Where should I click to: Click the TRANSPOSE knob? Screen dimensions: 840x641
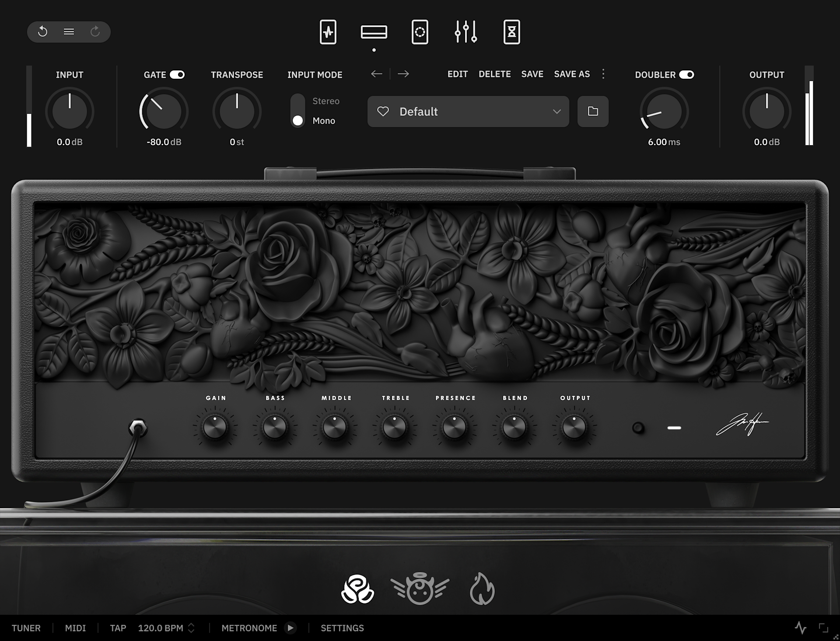pyautogui.click(x=237, y=111)
